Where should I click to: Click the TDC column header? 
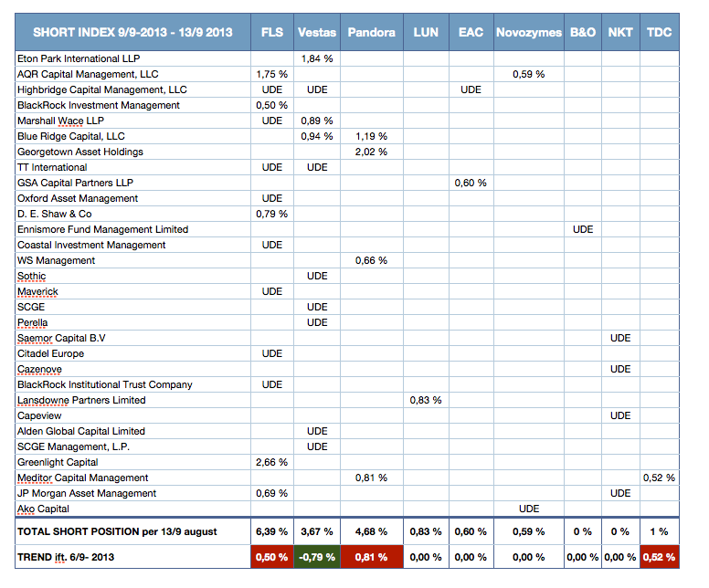coord(660,32)
